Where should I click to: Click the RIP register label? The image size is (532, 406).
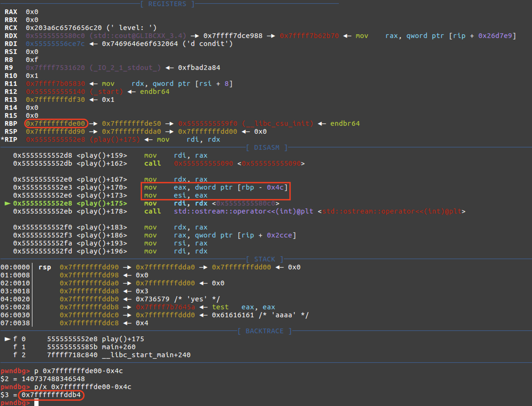coord(11,139)
